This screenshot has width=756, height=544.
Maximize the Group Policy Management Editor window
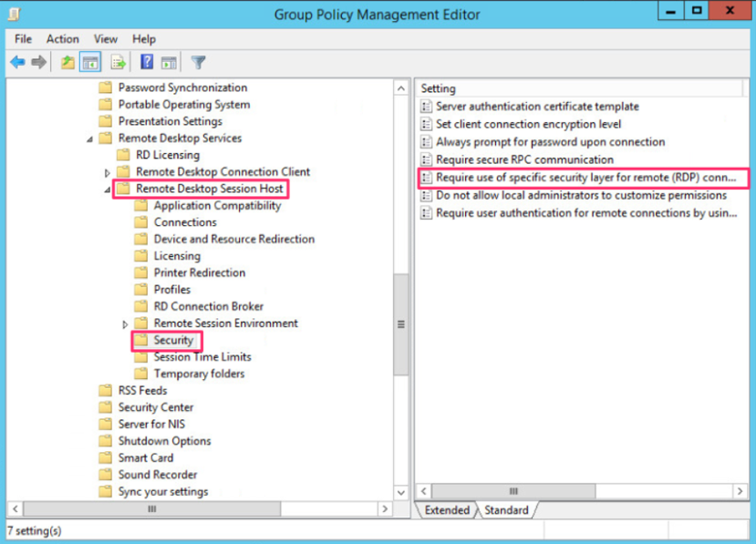click(x=697, y=11)
